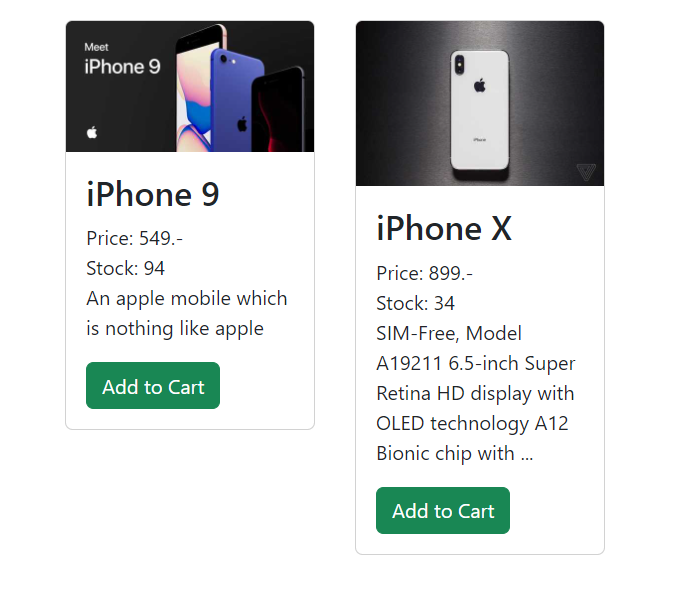
Task: Open the iPhone 9 product heading
Action: [153, 194]
